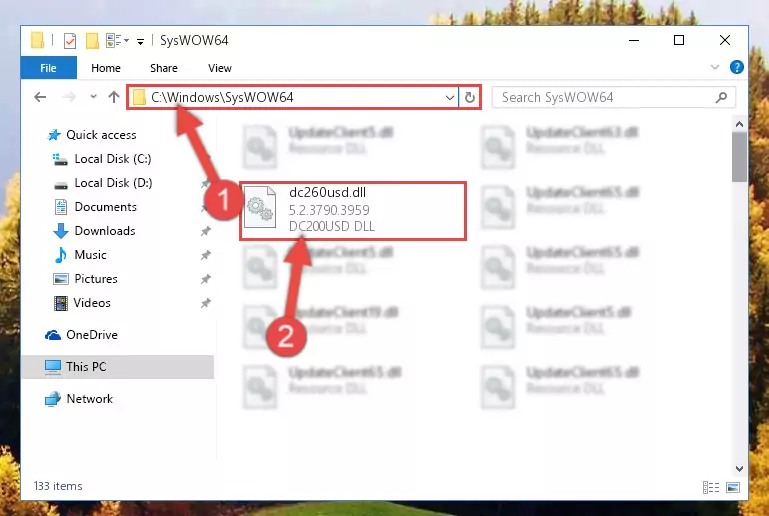Open Downloads in the sidebar

click(x=105, y=231)
